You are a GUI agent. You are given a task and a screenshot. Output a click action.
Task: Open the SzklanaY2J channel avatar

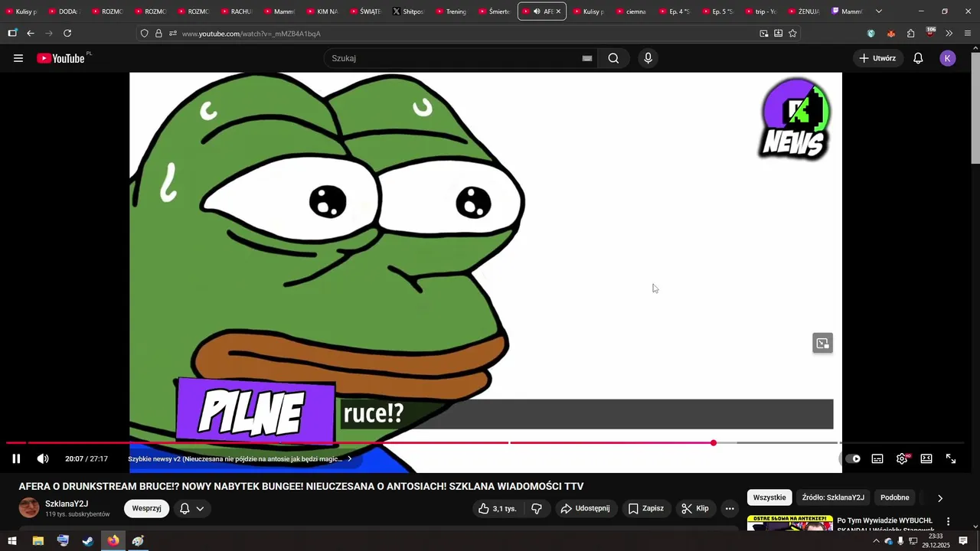tap(29, 508)
